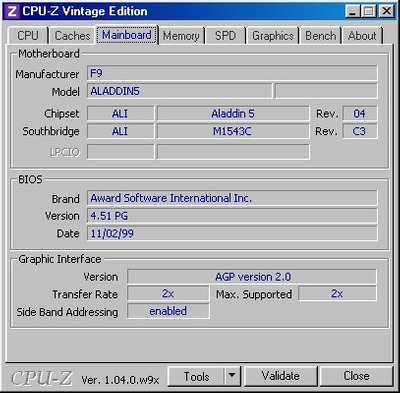The width and height of the screenshot is (400, 393).
Task: Select the Mainboard tab
Action: pos(127,35)
